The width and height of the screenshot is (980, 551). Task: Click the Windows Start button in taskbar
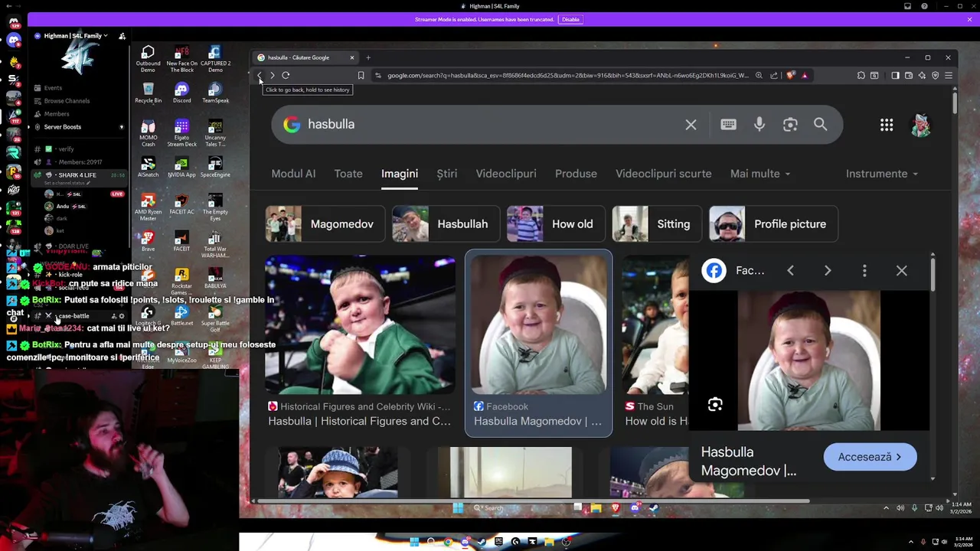click(x=458, y=507)
